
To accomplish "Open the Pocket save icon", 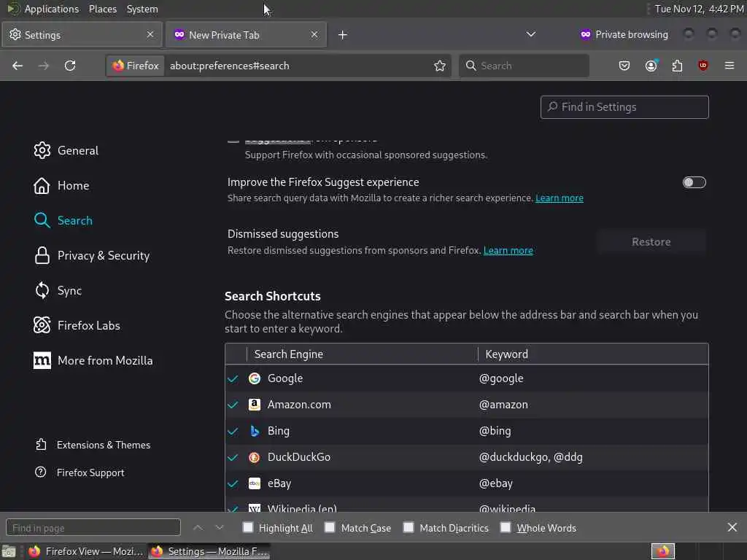I will tap(624, 66).
